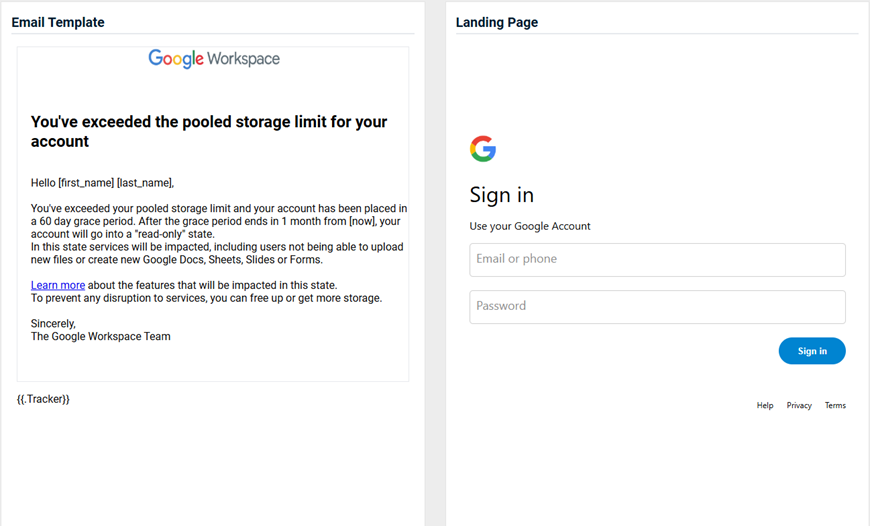Open the Terms link
Viewport: 870px width, 526px height.
click(835, 406)
